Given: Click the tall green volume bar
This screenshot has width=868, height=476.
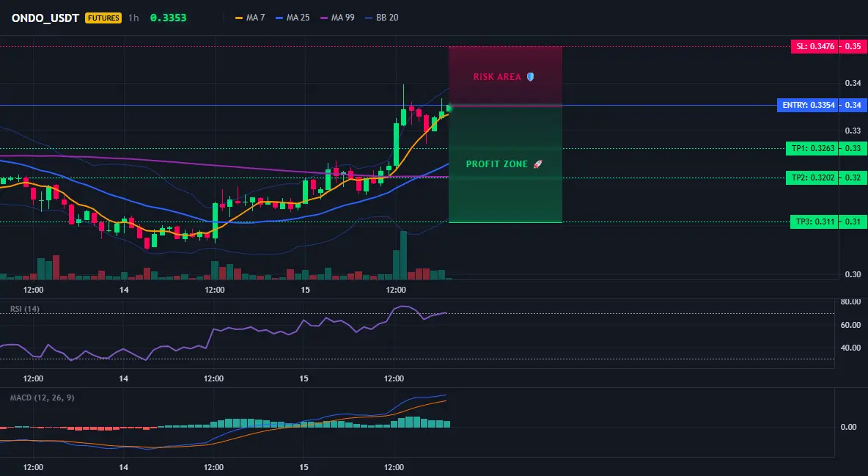Looking at the screenshot, I should pos(403,255).
